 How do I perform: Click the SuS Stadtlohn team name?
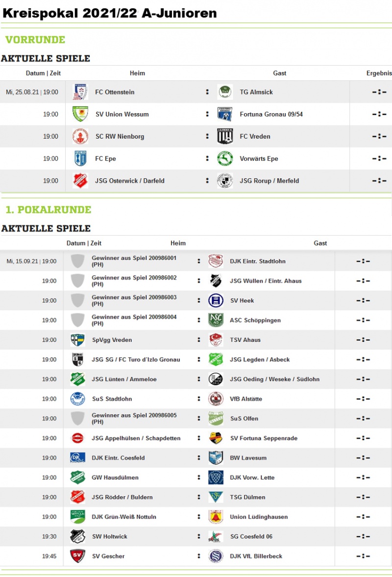[112, 399]
